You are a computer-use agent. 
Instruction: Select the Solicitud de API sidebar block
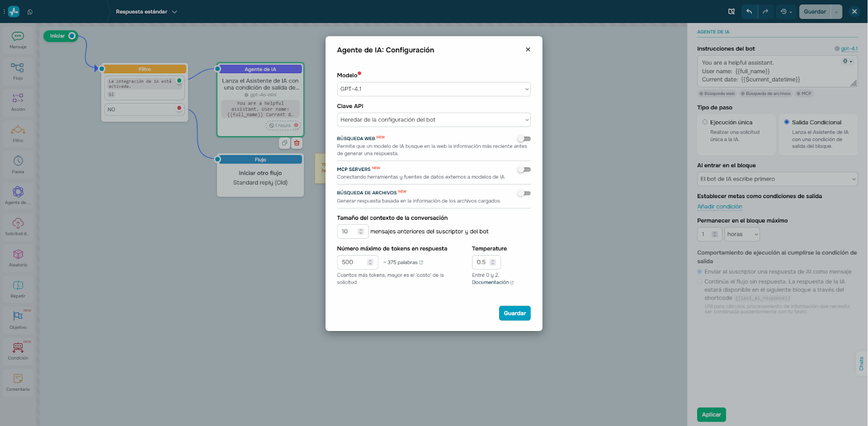[x=18, y=227]
